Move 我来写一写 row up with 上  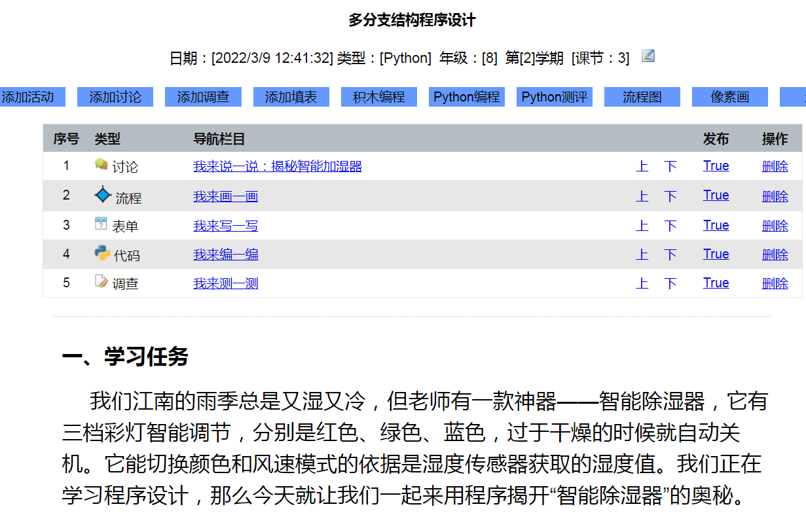pyautogui.click(x=642, y=226)
